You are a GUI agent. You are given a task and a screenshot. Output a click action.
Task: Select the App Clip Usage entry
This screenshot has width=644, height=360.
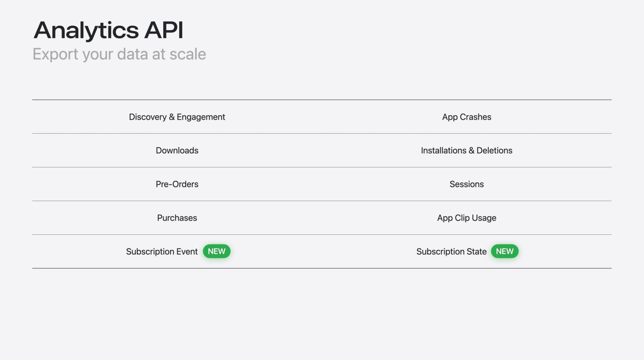pos(467,218)
